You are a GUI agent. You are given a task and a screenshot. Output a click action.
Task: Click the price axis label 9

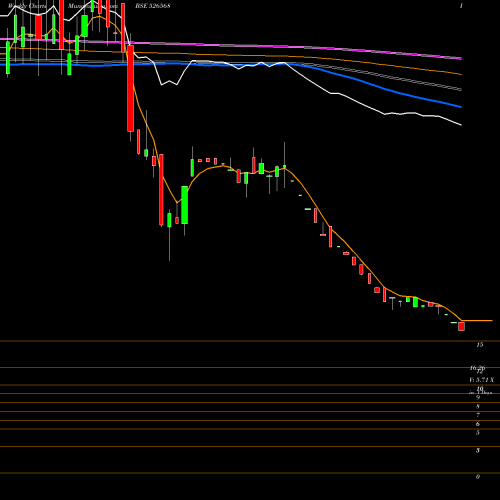coord(478,397)
